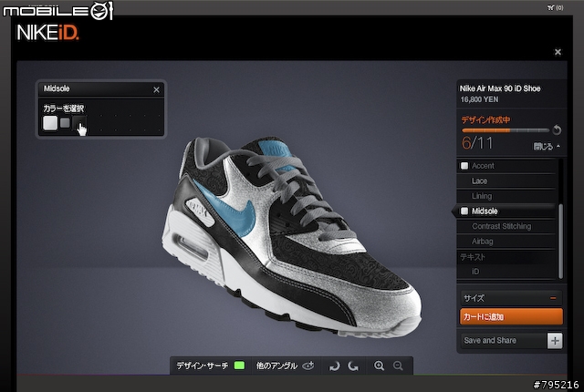Click the shoe preview image
Image resolution: width=584 pixels, height=392 pixels.
292,238
